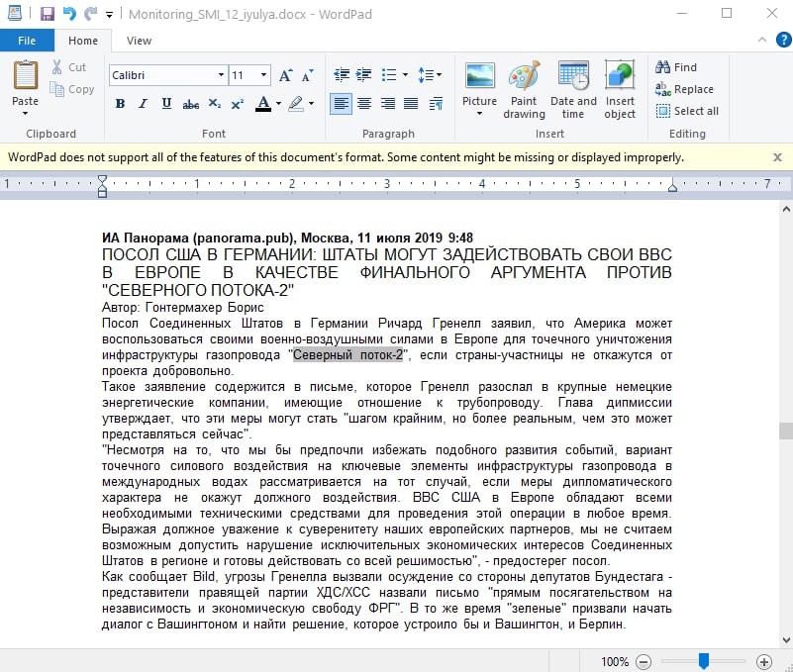Start a bulleted list

tap(388, 75)
